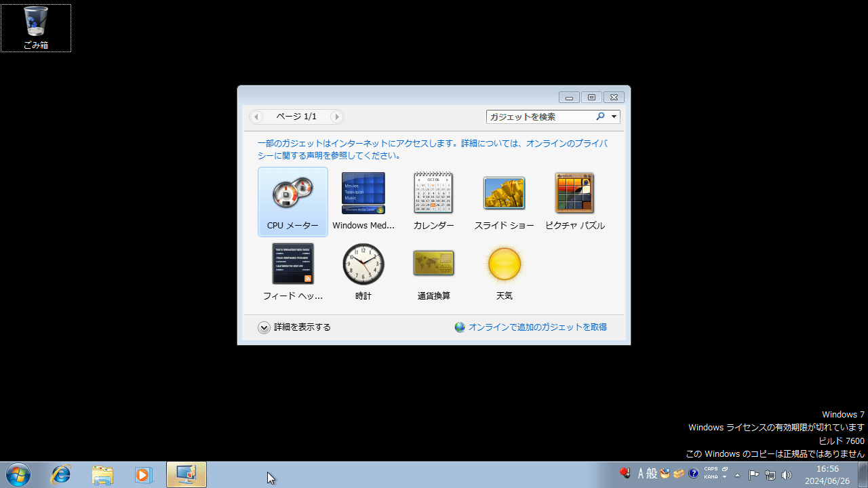Open IME dictionary tool icon
Screen dimensions: 868x488
pos(679,474)
